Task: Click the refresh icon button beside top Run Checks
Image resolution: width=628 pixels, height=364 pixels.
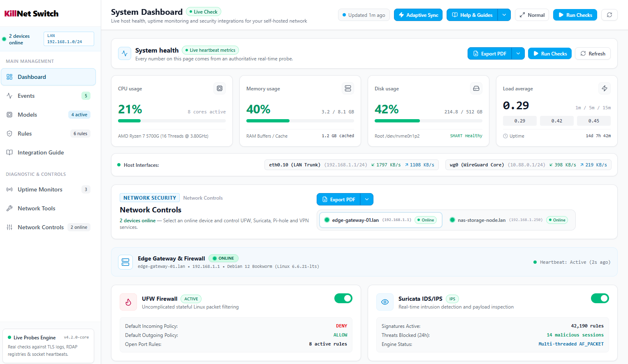Action: (609, 15)
